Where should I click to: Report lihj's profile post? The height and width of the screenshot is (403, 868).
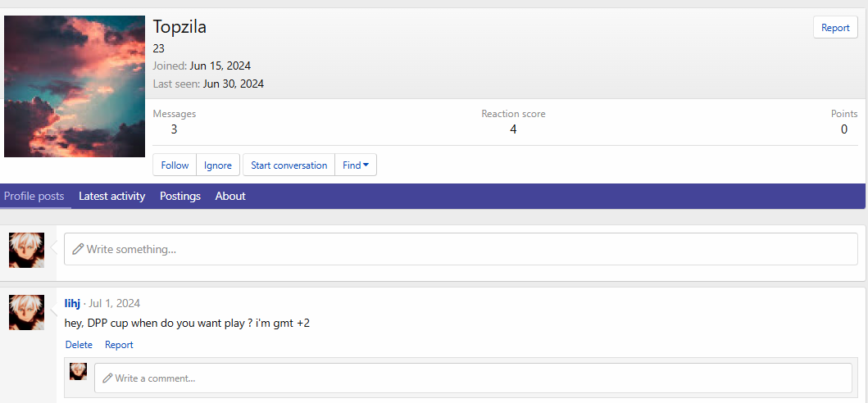[x=119, y=345]
